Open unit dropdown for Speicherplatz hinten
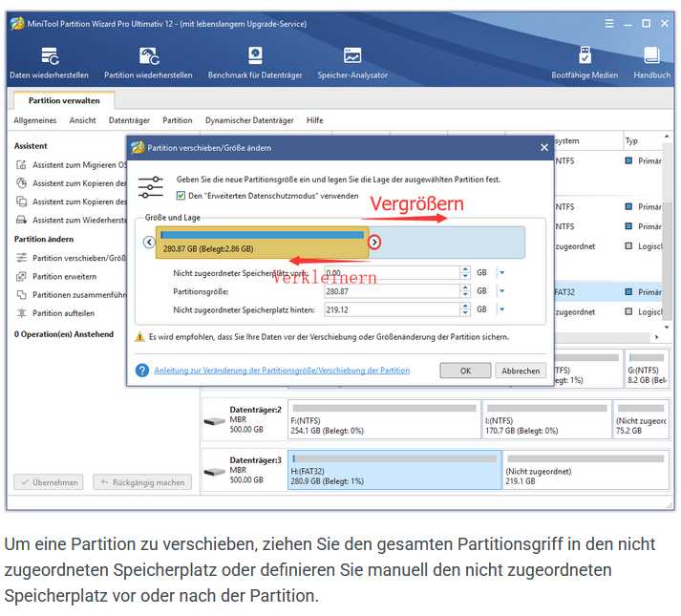Image resolution: width=681 pixels, height=616 pixels. (x=502, y=309)
